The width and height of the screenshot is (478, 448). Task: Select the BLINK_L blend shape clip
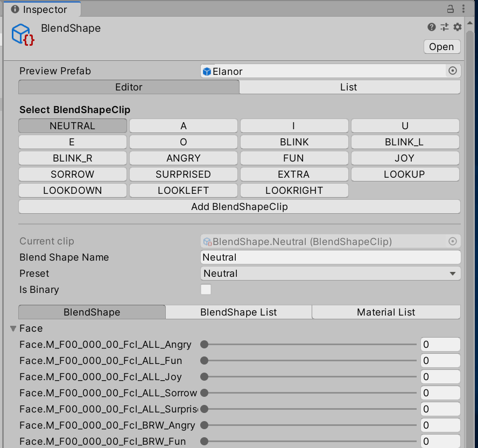pos(405,142)
